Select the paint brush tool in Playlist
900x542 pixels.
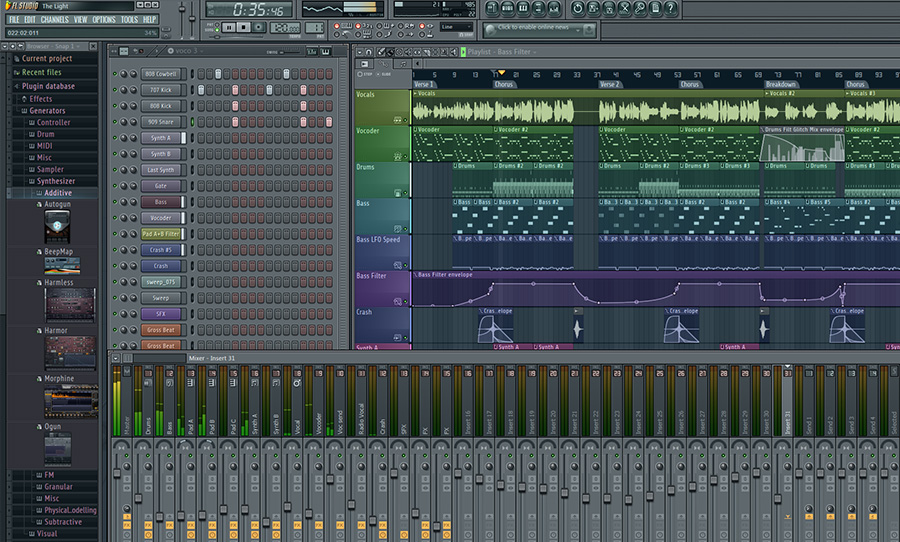pyautogui.click(x=390, y=52)
